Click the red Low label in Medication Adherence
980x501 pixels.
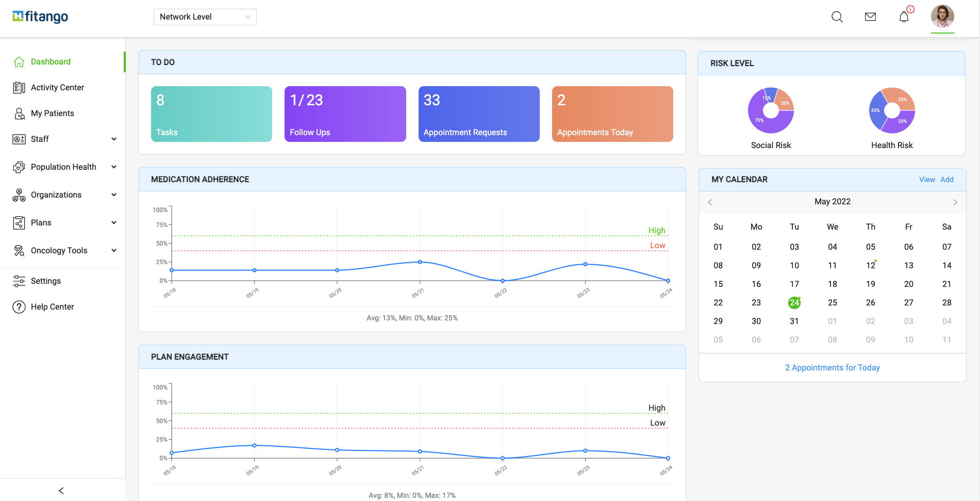tap(658, 246)
